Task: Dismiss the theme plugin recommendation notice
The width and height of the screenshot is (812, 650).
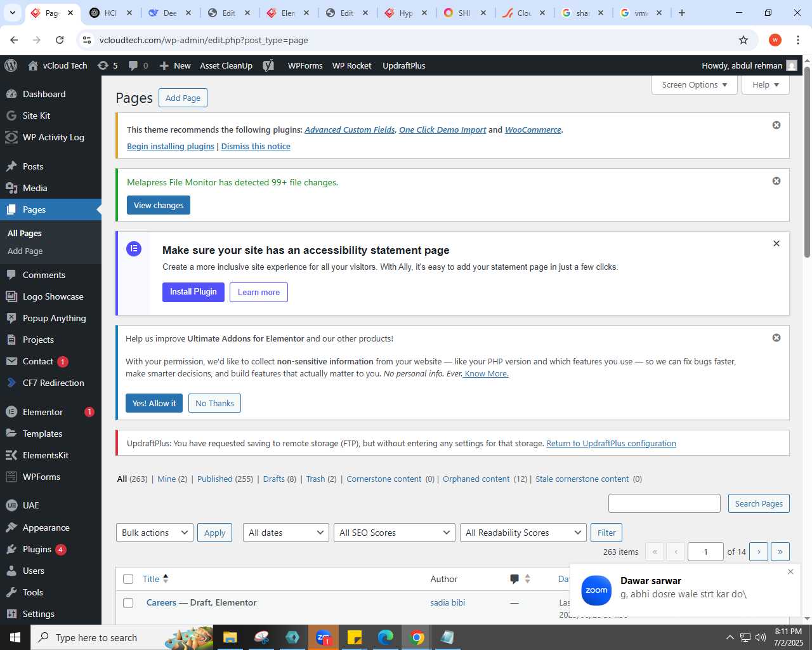Action: [x=776, y=125]
